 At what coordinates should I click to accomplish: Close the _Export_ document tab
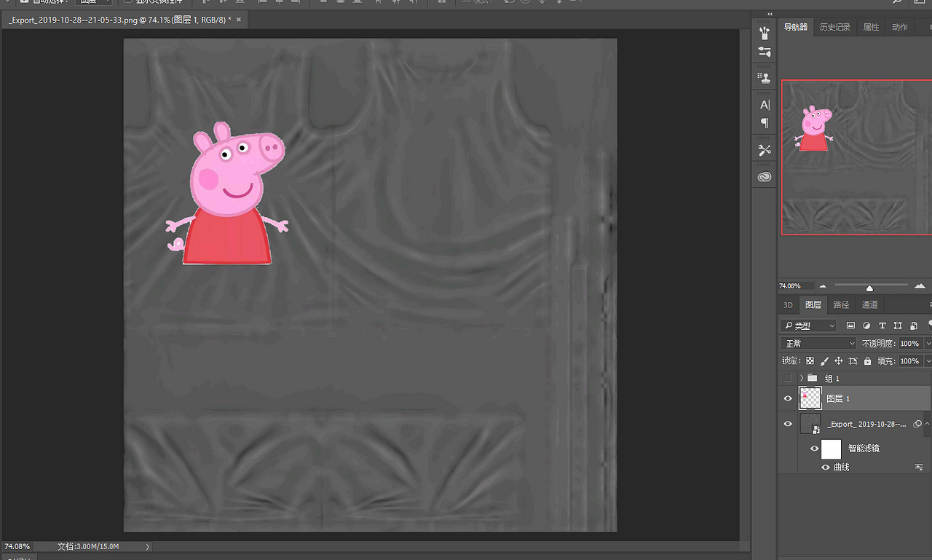pos(239,20)
